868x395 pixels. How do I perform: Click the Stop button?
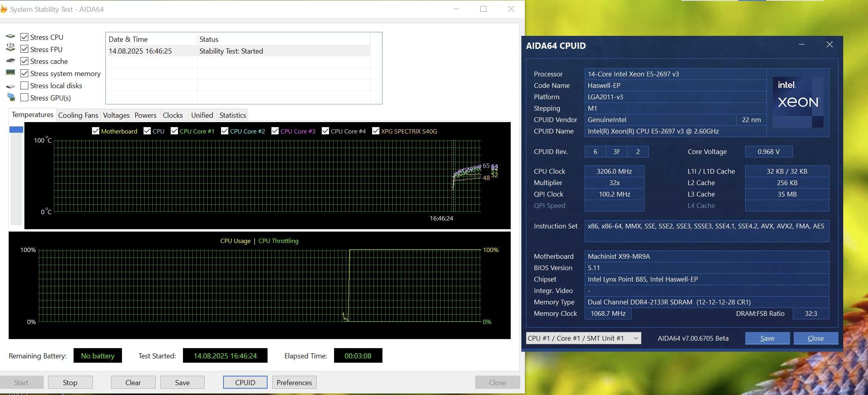[x=70, y=382]
